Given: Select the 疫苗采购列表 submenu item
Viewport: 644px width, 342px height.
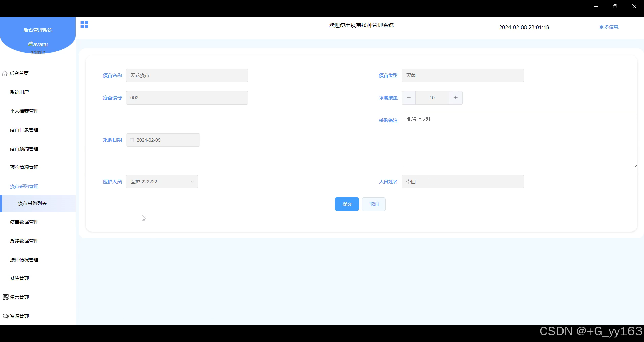Looking at the screenshot, I should pyautogui.click(x=38, y=204).
